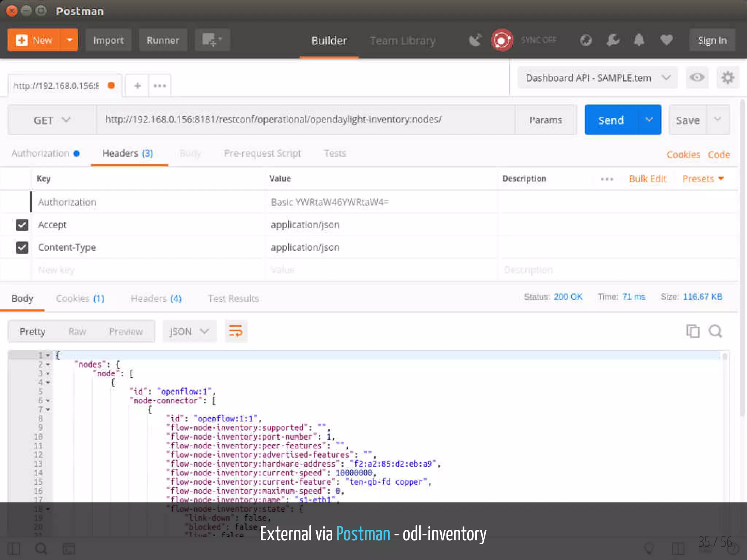This screenshot has width=747, height=560.
Task: Click the Authorization header value cell
Action: [382, 202]
